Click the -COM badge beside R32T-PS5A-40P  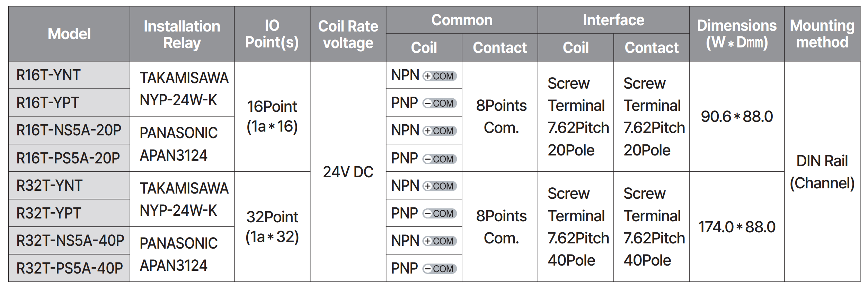click(x=439, y=269)
